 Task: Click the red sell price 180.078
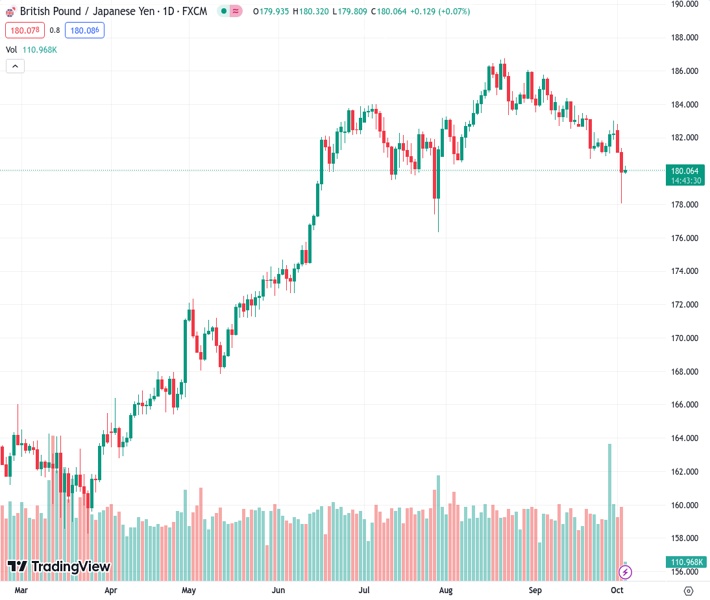[x=22, y=30]
